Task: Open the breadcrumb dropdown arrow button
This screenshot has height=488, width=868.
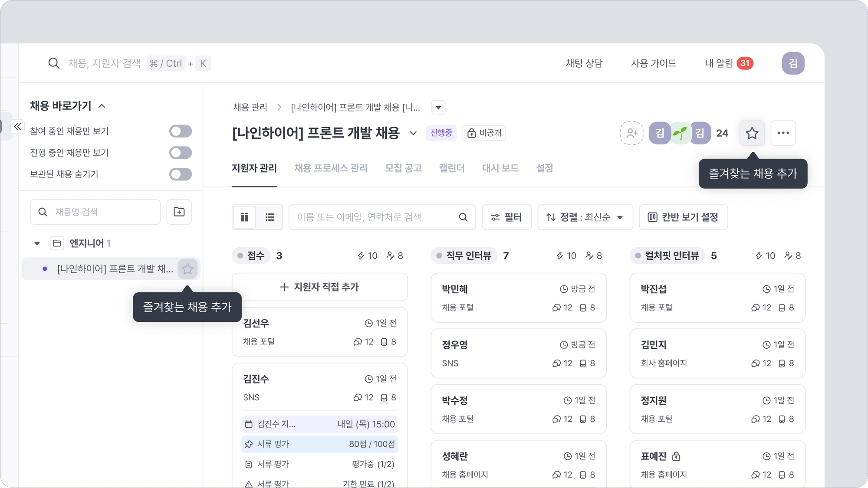Action: tap(438, 108)
